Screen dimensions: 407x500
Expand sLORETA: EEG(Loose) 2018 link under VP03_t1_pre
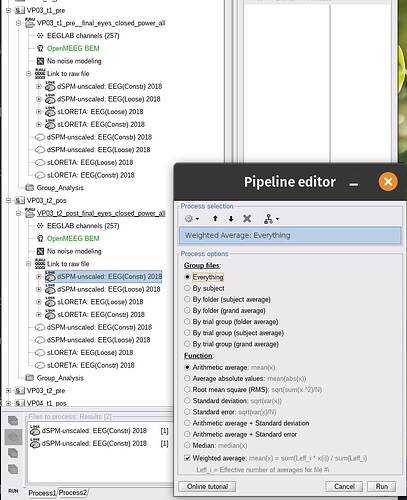pyautogui.click(x=39, y=112)
